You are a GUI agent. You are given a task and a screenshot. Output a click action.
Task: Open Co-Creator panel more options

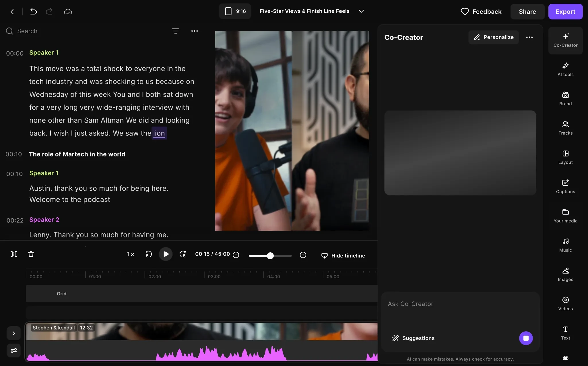tap(529, 37)
